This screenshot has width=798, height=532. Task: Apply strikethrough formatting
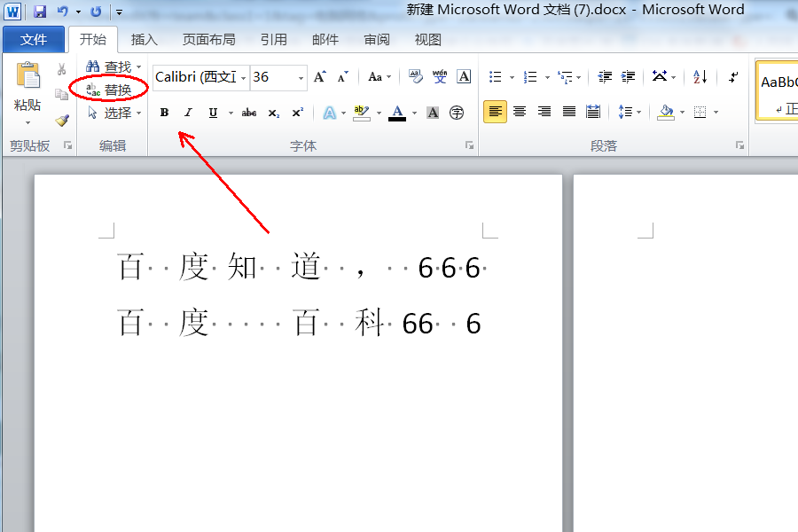click(x=249, y=113)
